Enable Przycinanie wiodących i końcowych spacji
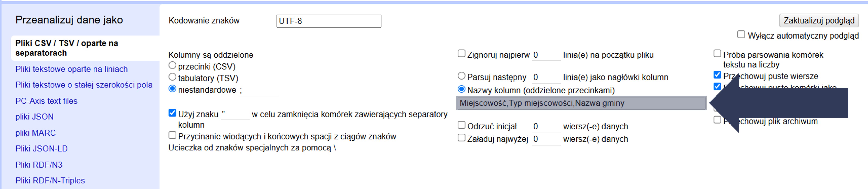Image resolution: width=868 pixels, height=189 pixels. [172, 135]
